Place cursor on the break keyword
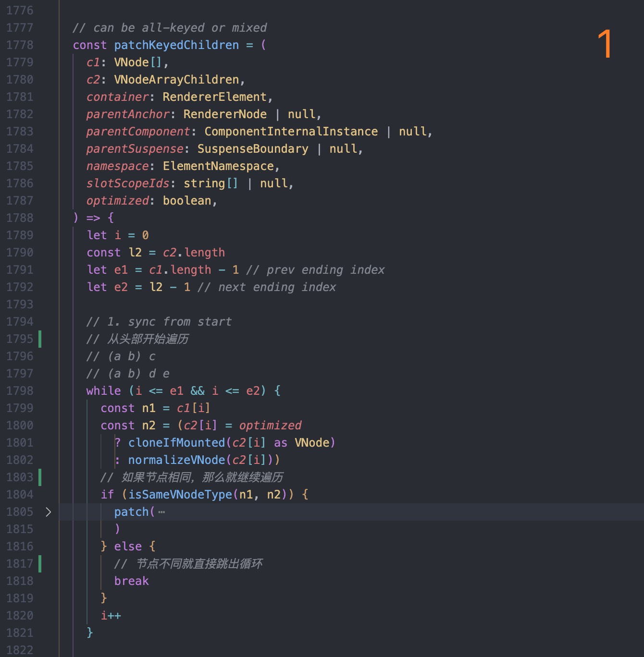This screenshot has height=657, width=644. (x=131, y=581)
